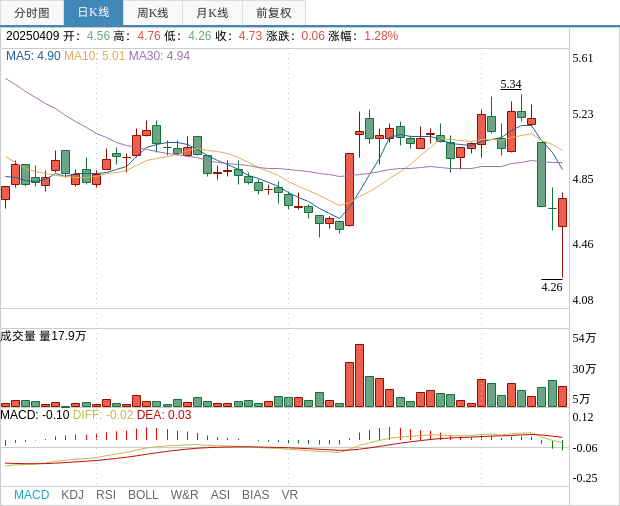620x506 pixels.
Task: Click the MA30: 4.94 legend text
Action: [159, 56]
